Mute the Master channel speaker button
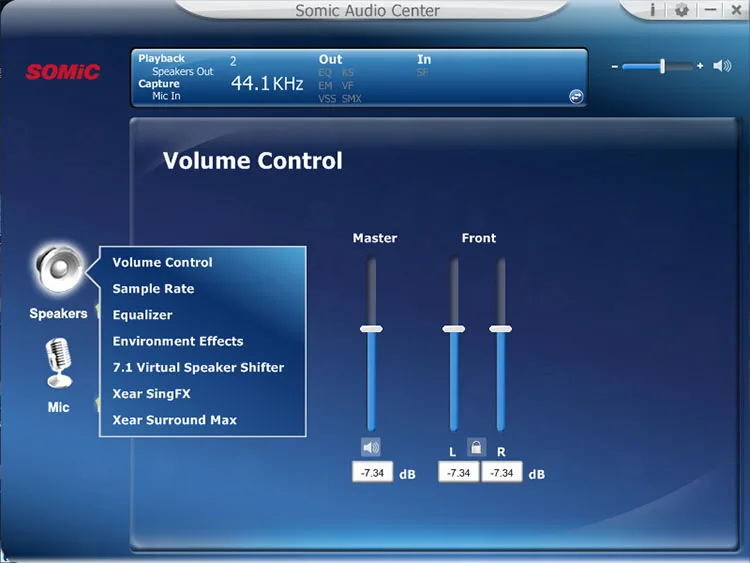The width and height of the screenshot is (750, 563). tap(371, 447)
